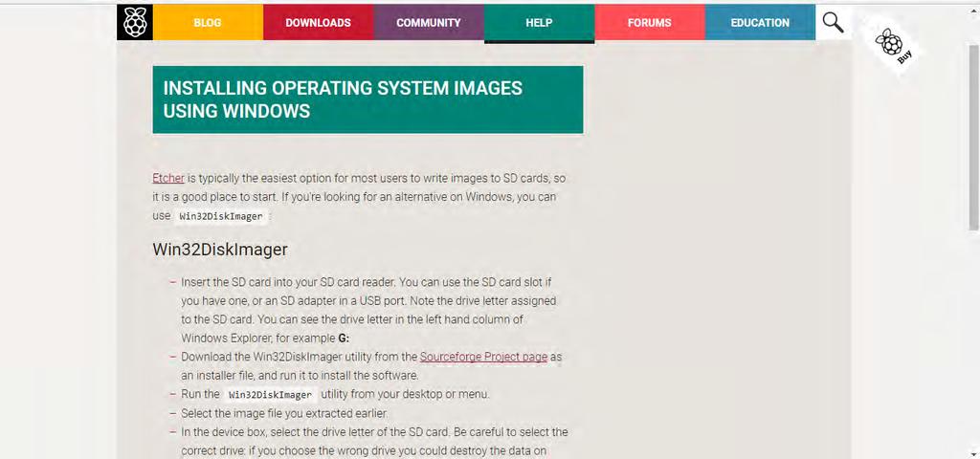Open the FORUMS menu item
Image resolution: width=980 pixels, height=459 pixels.
(650, 23)
